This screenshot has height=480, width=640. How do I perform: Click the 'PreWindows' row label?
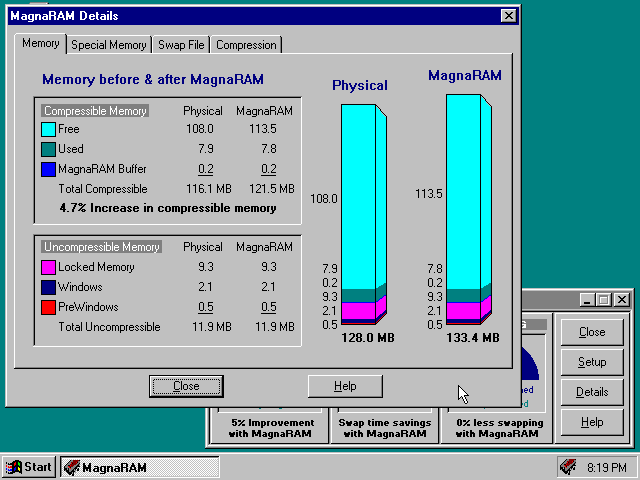[88, 307]
